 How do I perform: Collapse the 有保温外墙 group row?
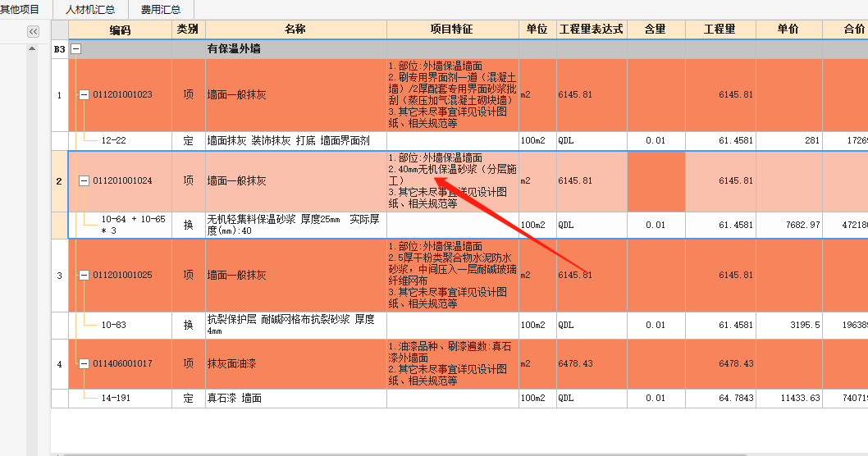tap(76, 49)
